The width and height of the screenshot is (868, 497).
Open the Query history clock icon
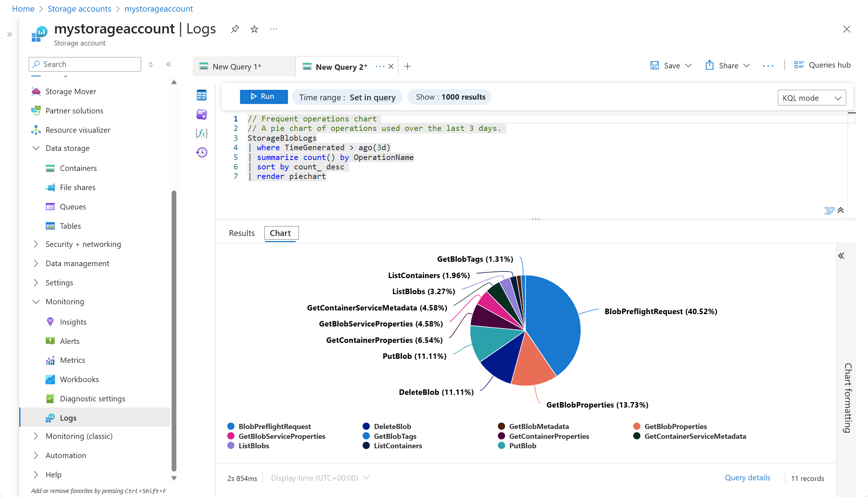pos(201,152)
